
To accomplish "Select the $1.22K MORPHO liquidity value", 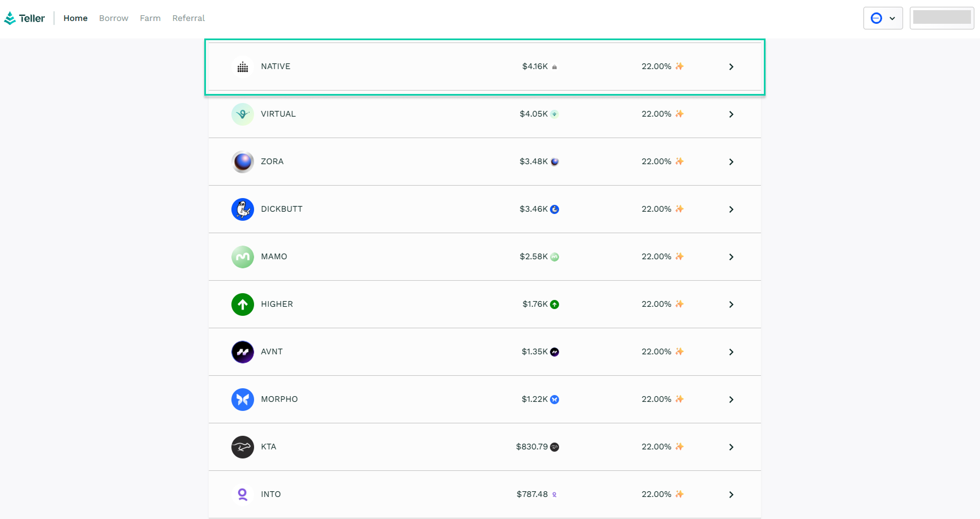I will (534, 399).
